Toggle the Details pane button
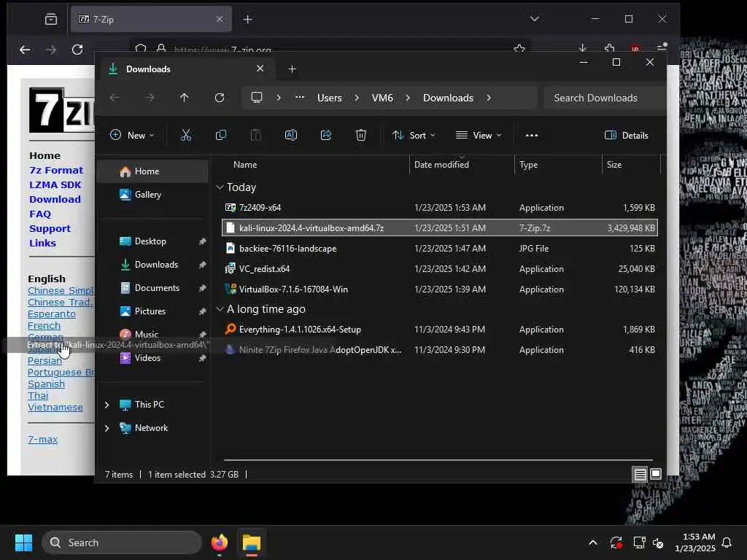 pyautogui.click(x=627, y=135)
